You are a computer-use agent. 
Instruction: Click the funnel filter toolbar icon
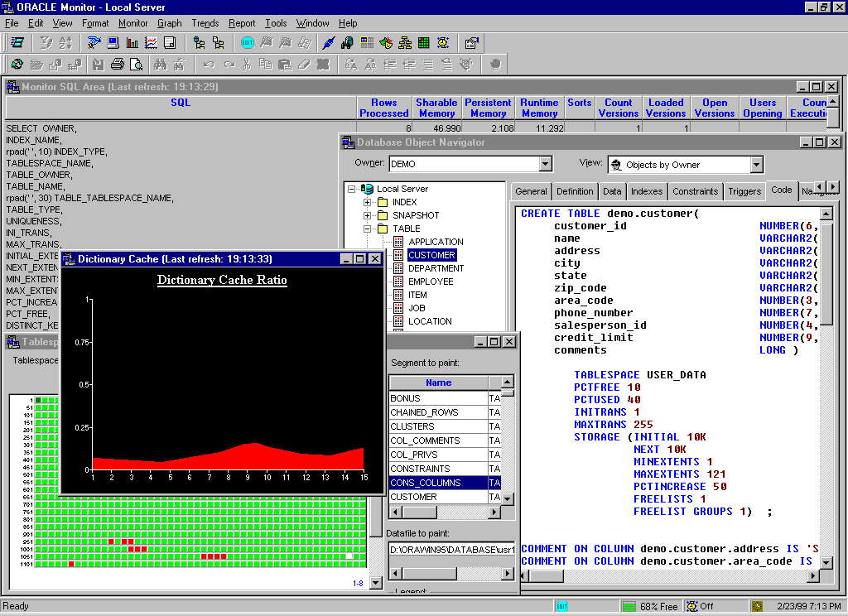click(x=46, y=43)
